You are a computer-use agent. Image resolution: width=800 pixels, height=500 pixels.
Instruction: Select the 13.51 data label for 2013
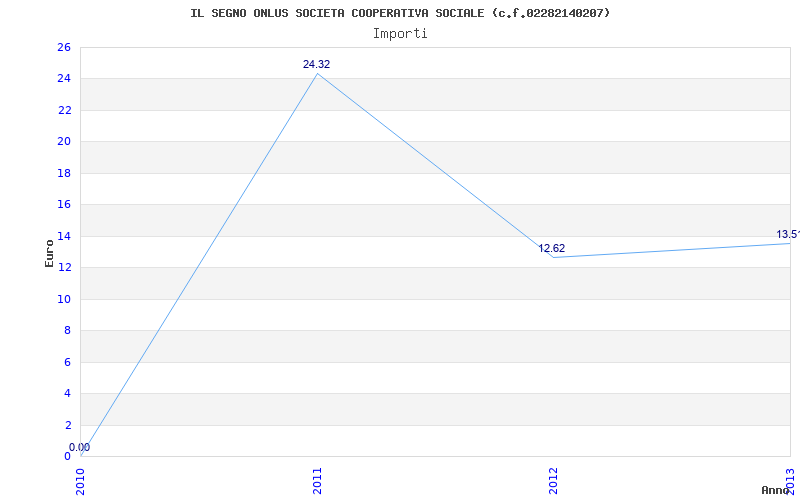788,235
